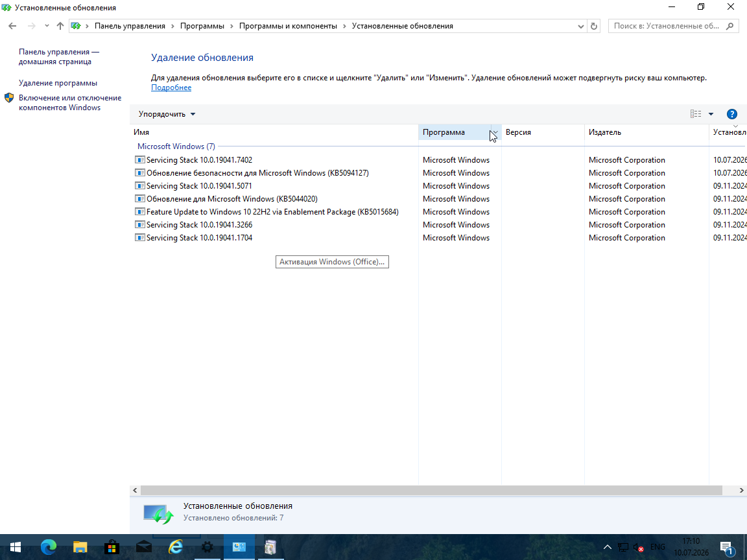Show hidden tray icons chevron
Image resolution: width=747 pixels, height=560 pixels.
[x=608, y=547]
